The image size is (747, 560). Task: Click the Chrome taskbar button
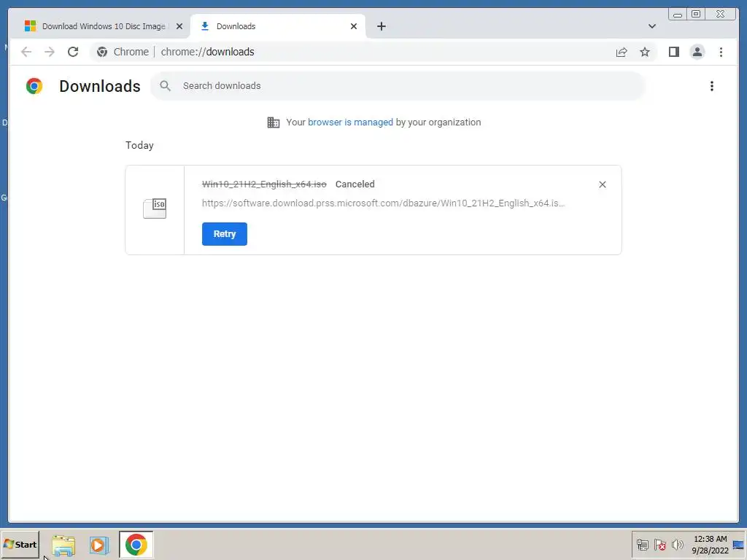136,545
